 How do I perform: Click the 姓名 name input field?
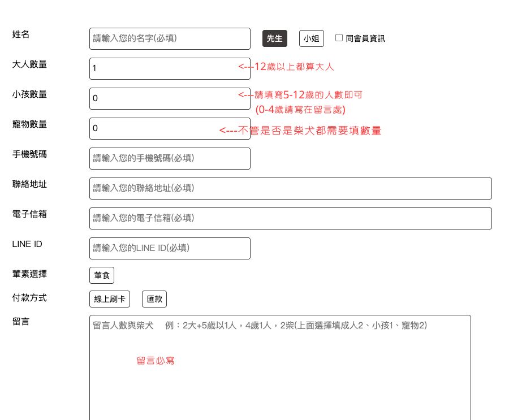pyautogui.click(x=170, y=38)
